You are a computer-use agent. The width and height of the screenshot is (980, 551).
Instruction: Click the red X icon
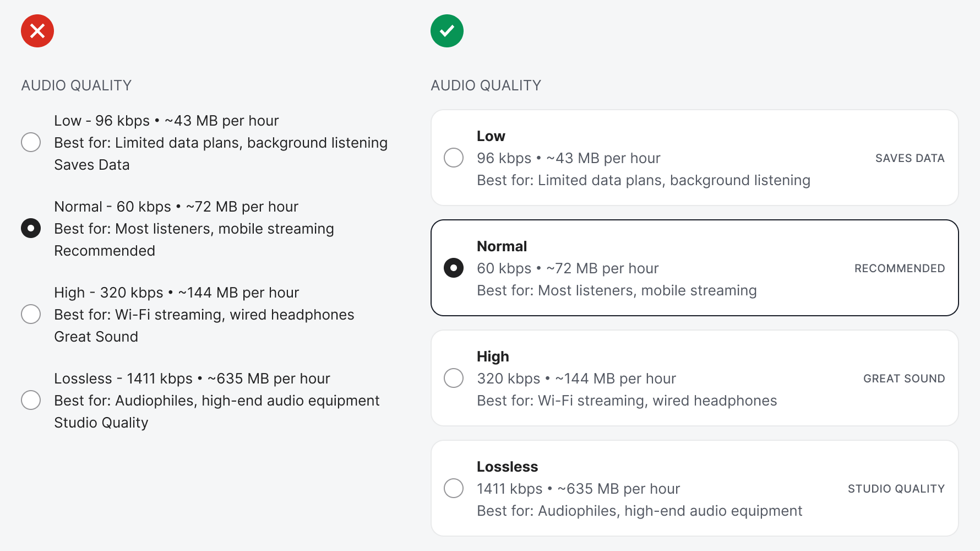point(37,31)
